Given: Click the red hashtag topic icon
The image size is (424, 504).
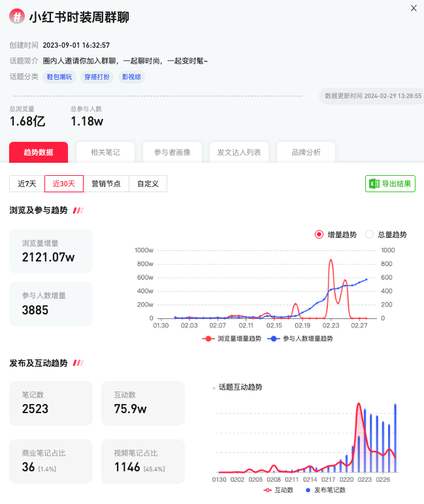Looking at the screenshot, I should (x=17, y=16).
